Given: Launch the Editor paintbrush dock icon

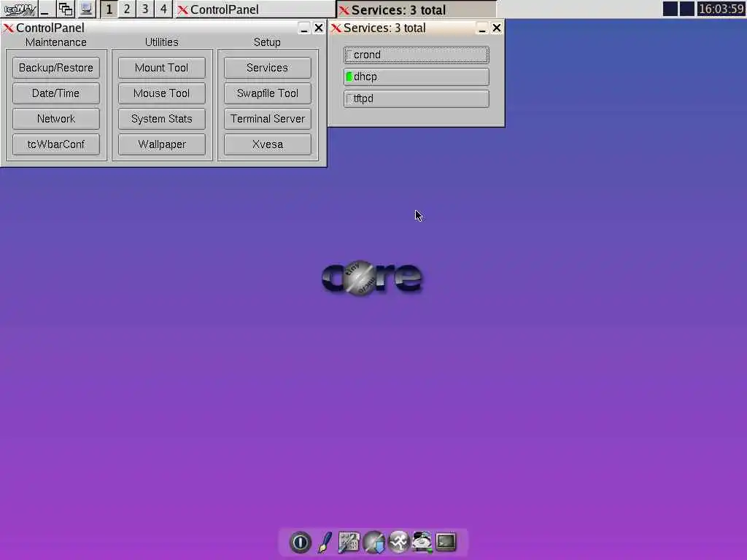Looking at the screenshot, I should tap(325, 542).
